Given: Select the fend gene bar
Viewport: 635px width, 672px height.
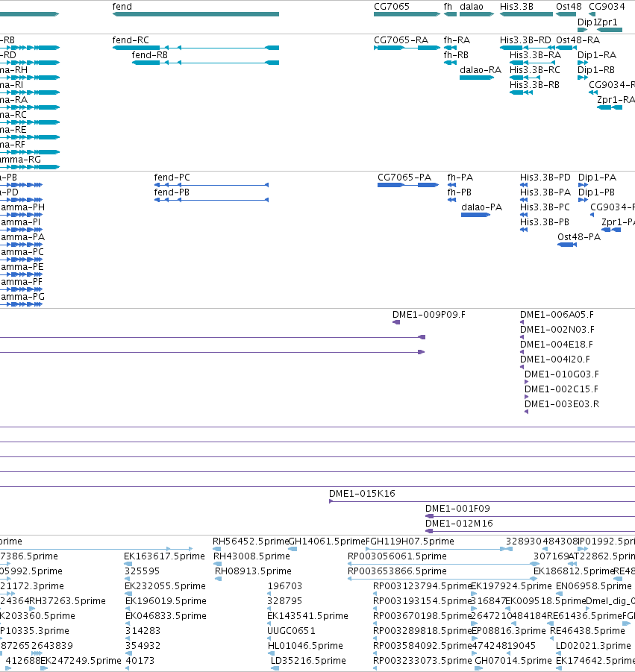Looking at the screenshot, I should coord(195,14).
